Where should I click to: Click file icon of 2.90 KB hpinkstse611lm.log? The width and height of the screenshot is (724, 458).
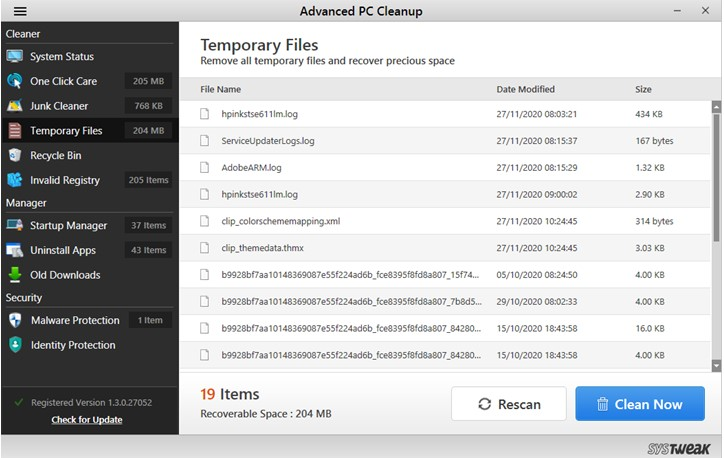pyautogui.click(x=205, y=194)
